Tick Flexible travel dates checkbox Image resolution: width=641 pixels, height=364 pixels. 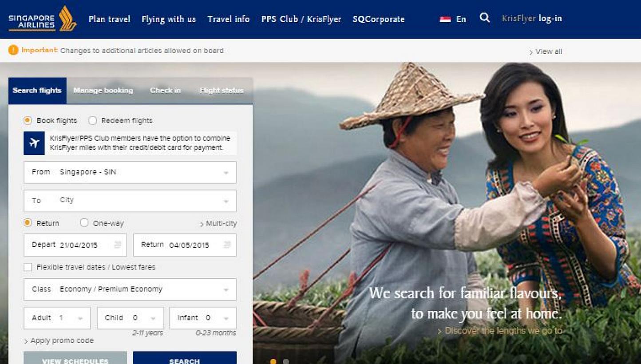click(x=28, y=267)
